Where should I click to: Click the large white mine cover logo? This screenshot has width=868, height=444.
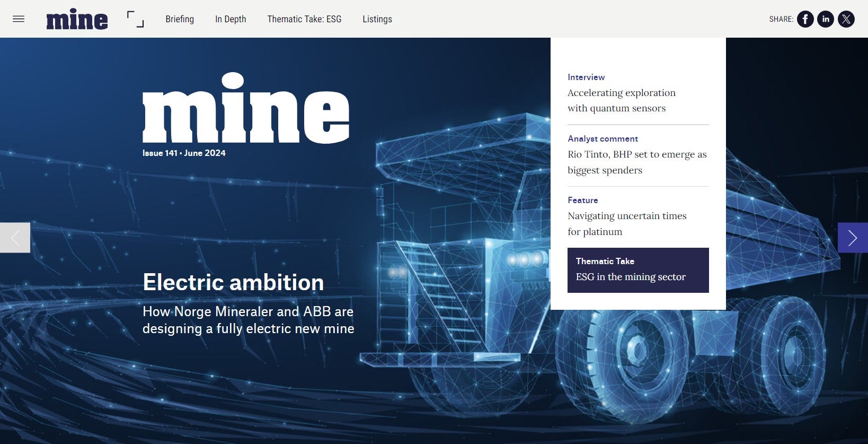pos(246,108)
